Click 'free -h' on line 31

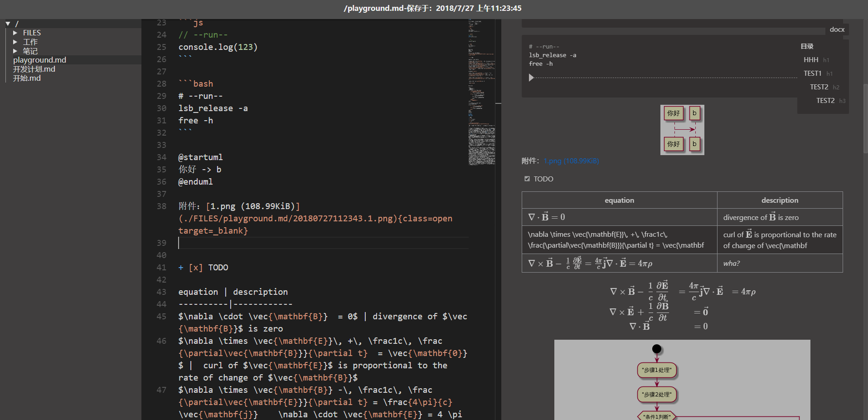(x=195, y=121)
